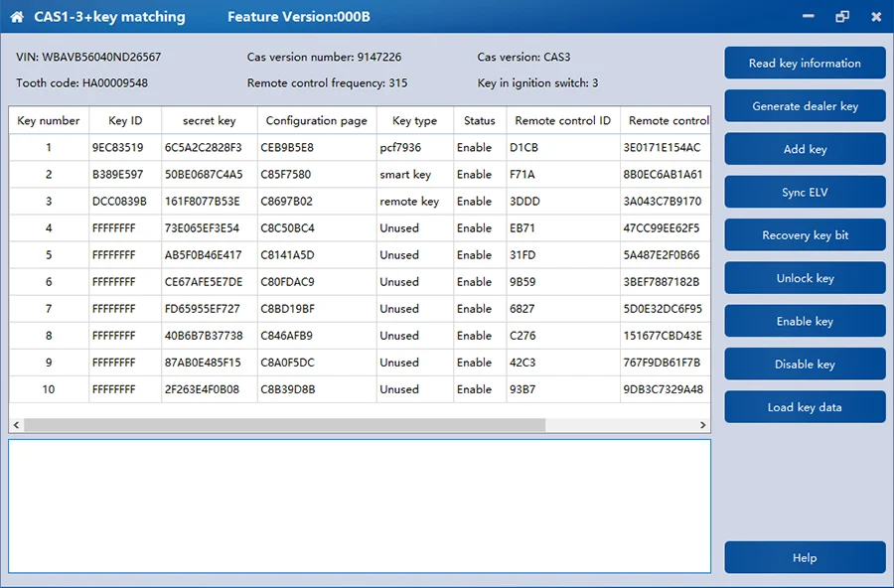Click the right scroll arrow of table
Screen dimensions: 894x588
coord(702,425)
